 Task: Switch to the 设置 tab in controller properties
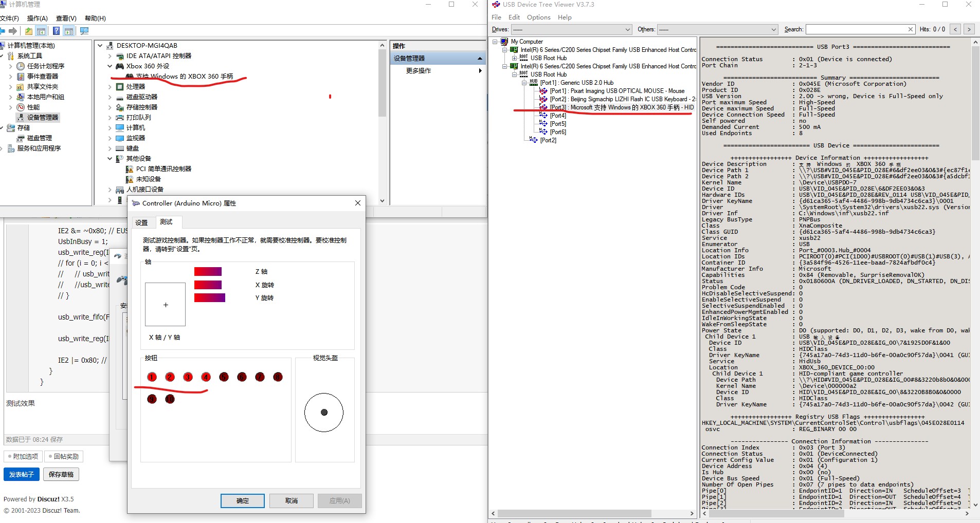tap(141, 222)
